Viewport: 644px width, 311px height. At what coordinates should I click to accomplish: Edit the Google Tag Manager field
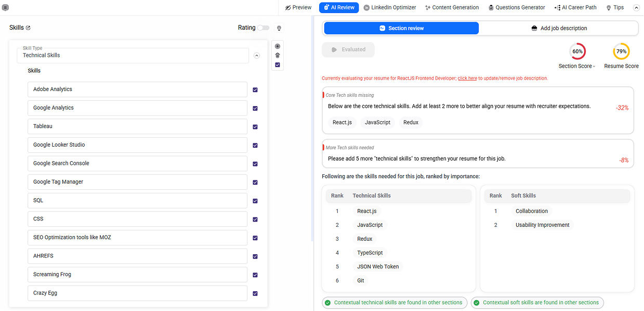pos(137,182)
